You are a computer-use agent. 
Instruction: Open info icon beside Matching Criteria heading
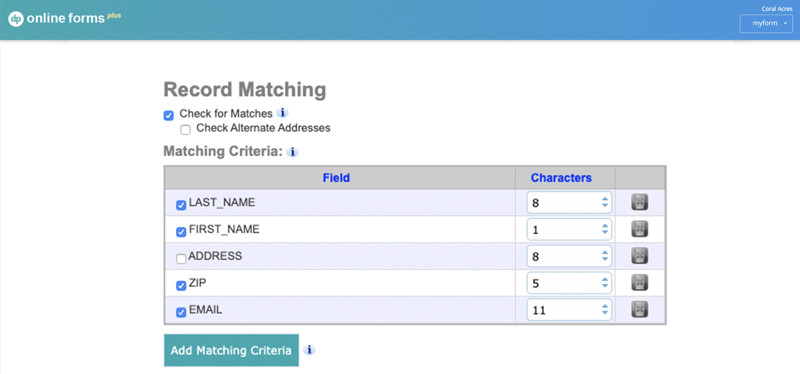coord(292,152)
